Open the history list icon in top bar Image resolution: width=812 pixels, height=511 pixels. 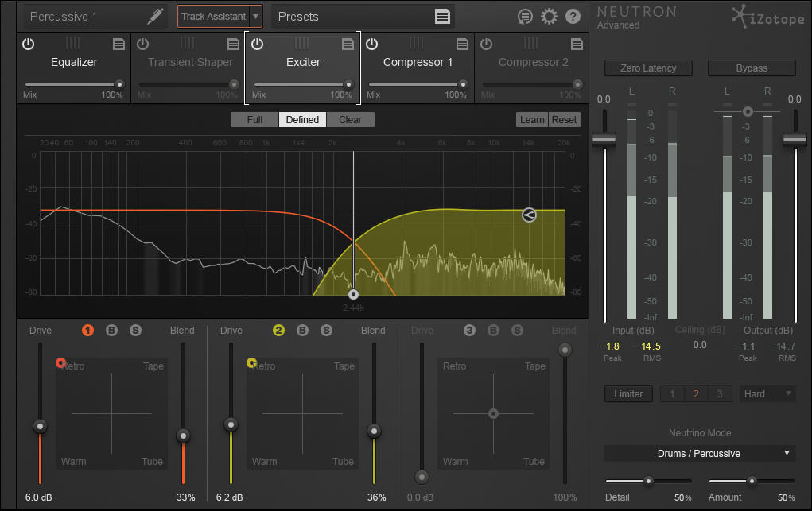click(x=525, y=17)
